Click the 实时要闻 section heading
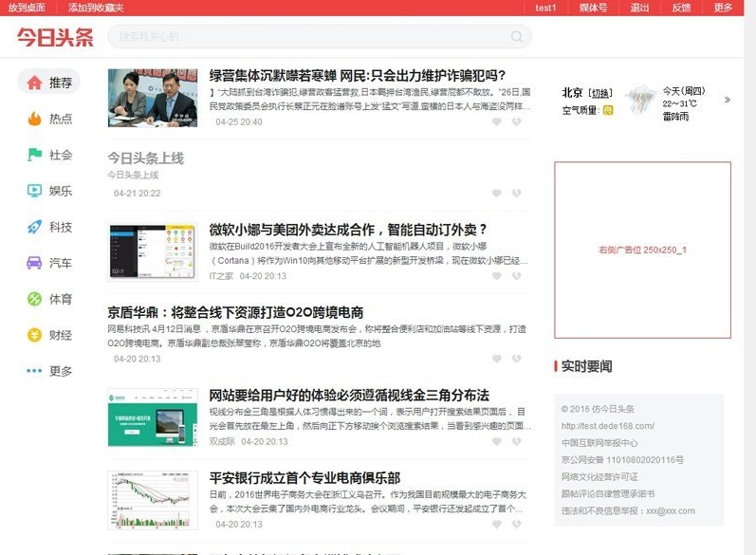This screenshot has height=555, width=756. pyautogui.click(x=586, y=366)
